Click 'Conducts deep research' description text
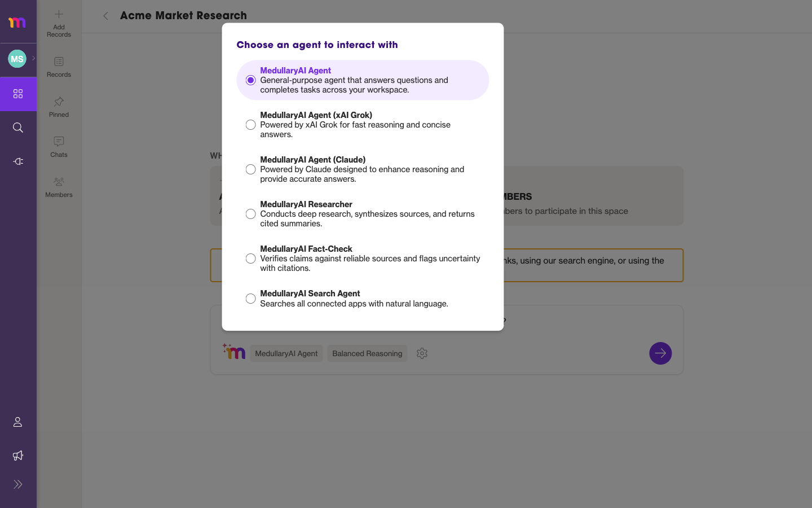The width and height of the screenshot is (812, 508). 367,218
